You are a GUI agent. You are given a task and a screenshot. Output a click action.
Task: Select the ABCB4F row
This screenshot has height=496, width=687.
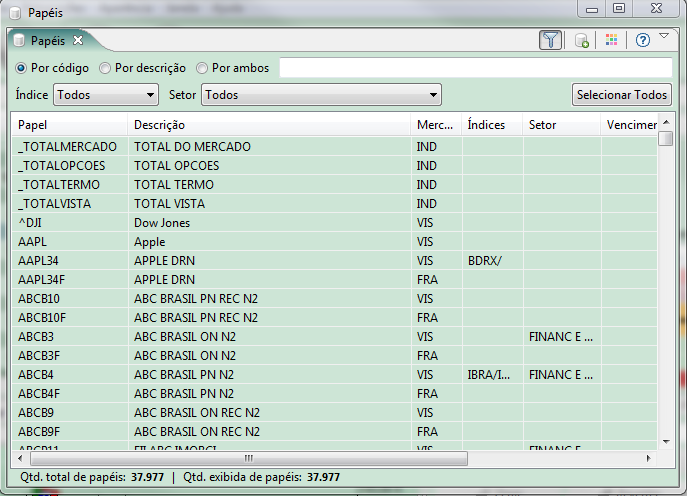[334, 393]
